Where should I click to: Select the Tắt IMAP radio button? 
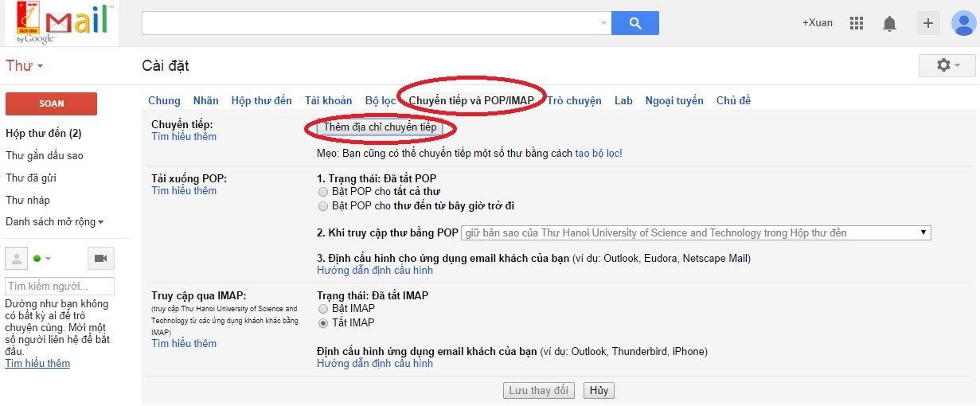tap(322, 323)
